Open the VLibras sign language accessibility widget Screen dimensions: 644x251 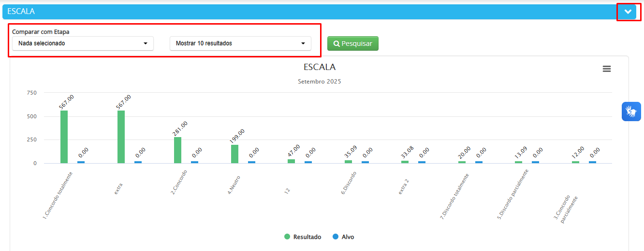tap(631, 112)
